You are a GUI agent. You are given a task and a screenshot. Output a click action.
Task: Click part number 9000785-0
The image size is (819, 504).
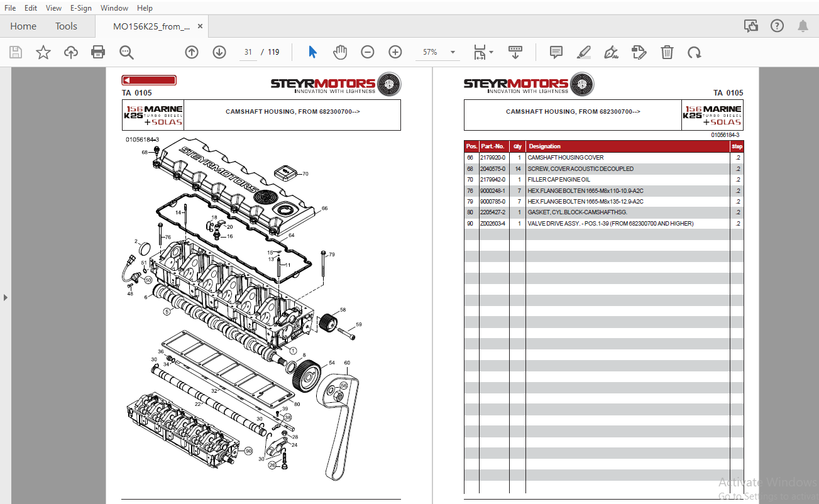493,202
